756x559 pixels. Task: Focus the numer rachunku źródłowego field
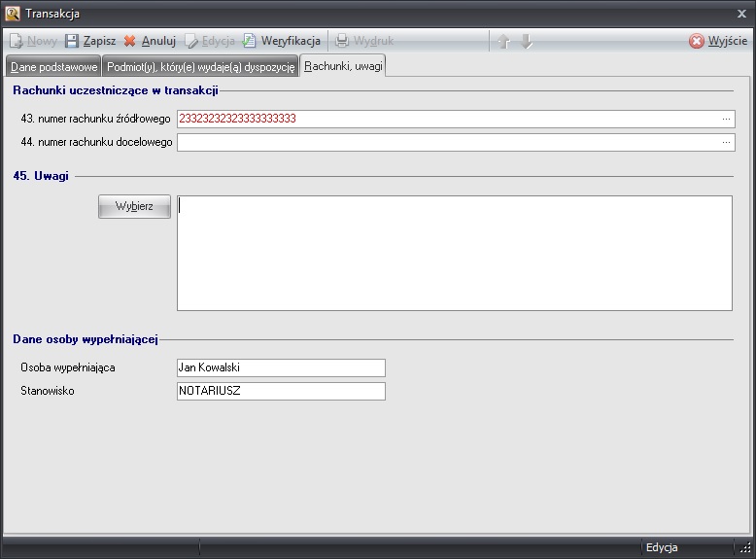(x=447, y=119)
